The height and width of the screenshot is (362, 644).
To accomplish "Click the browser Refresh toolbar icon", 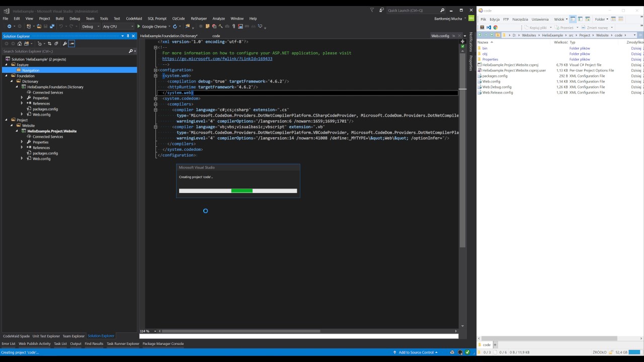I will click(x=175, y=26).
